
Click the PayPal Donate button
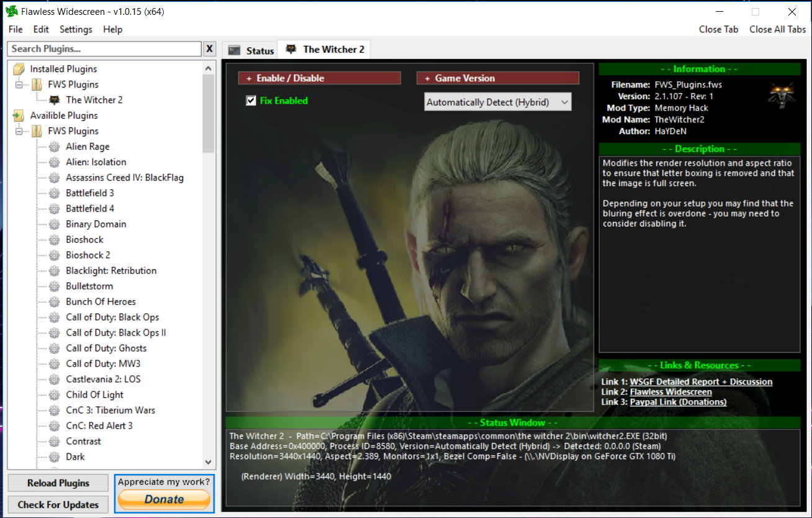164,499
